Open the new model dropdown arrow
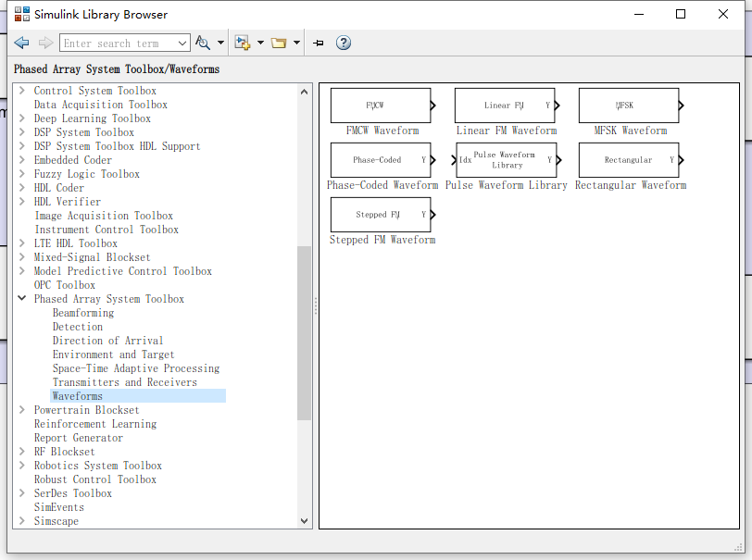The image size is (752, 560). pos(260,44)
